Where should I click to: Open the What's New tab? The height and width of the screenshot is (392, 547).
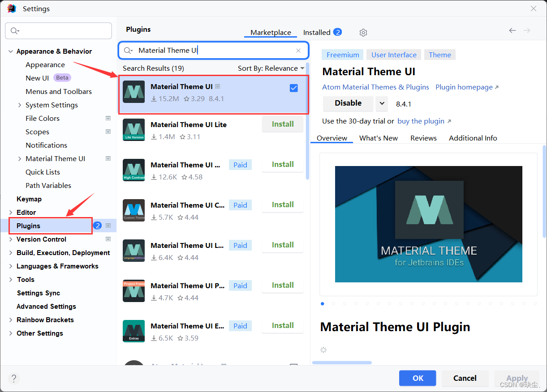[379, 138]
